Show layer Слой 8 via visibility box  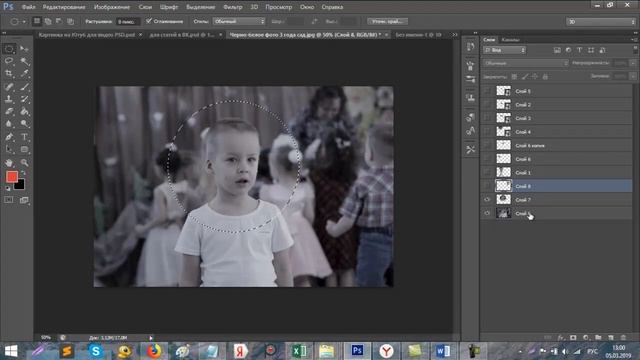tap(487, 186)
